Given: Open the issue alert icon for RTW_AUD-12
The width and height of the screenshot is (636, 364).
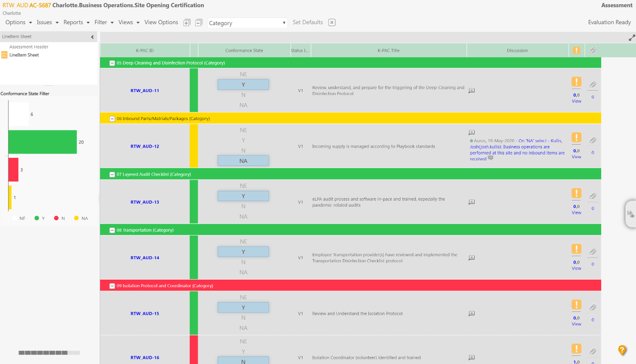Looking at the screenshot, I should point(576,137).
